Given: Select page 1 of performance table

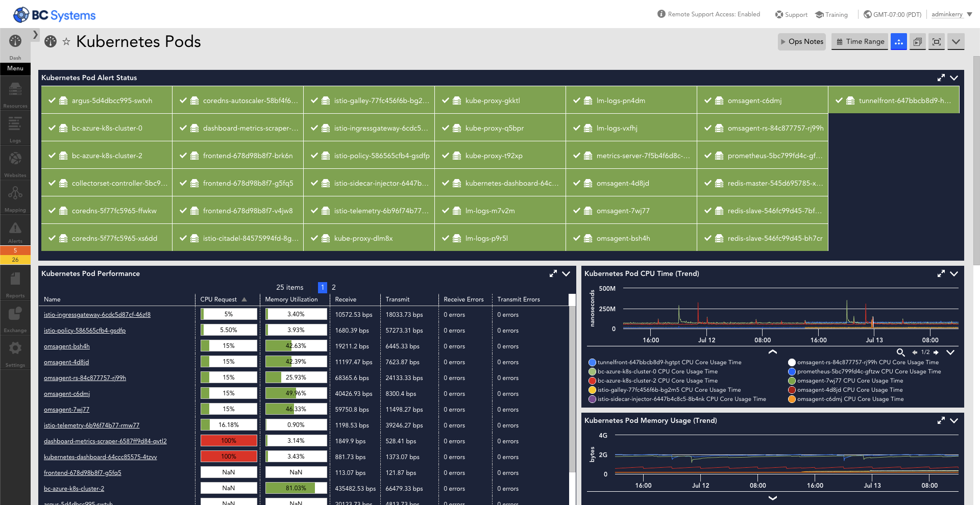Looking at the screenshot, I should pos(323,287).
